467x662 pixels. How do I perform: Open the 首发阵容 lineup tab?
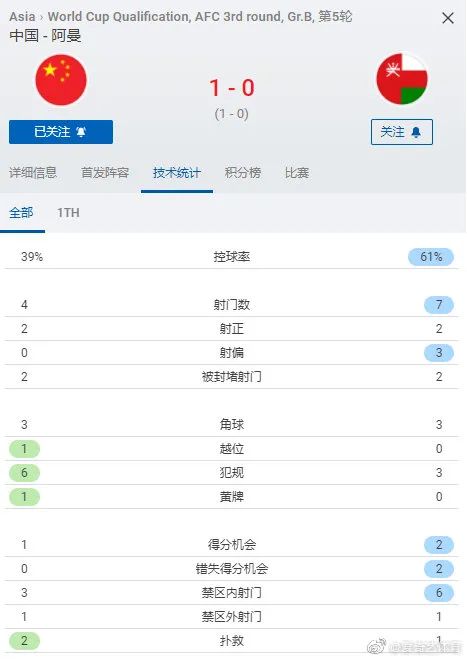(x=105, y=173)
